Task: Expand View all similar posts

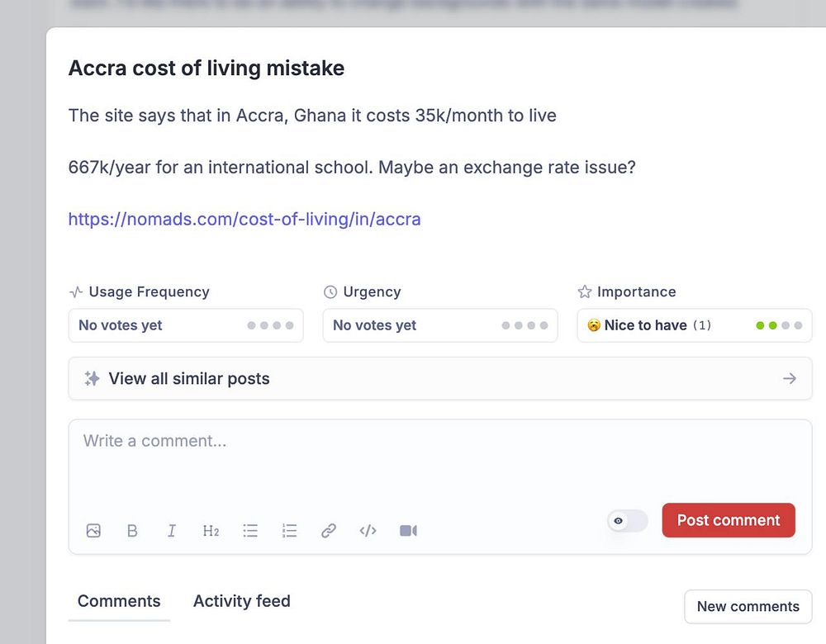Action: (x=440, y=379)
